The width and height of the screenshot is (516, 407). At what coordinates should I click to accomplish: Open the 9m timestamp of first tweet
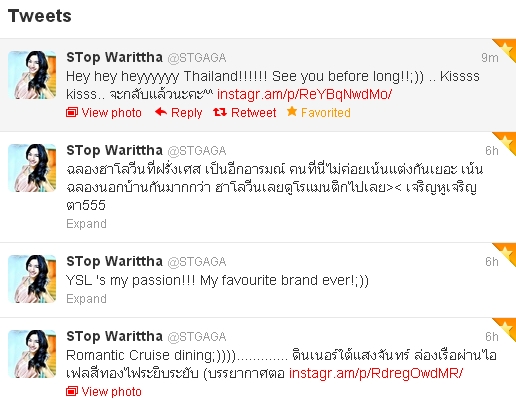pyautogui.click(x=490, y=58)
